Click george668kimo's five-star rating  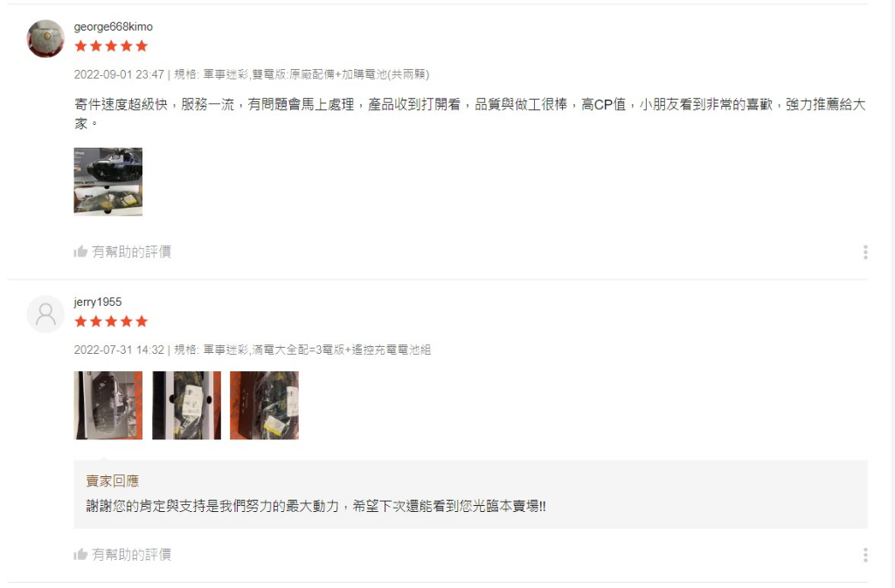tap(111, 46)
